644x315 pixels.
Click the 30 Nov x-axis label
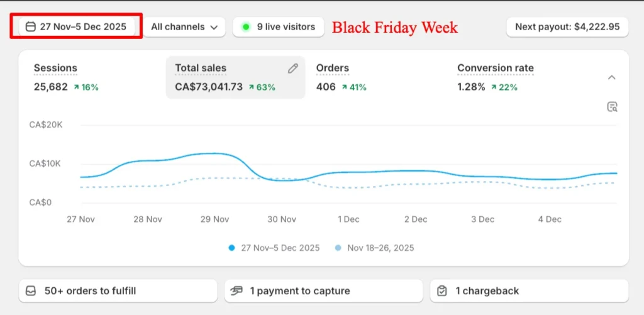(x=282, y=219)
